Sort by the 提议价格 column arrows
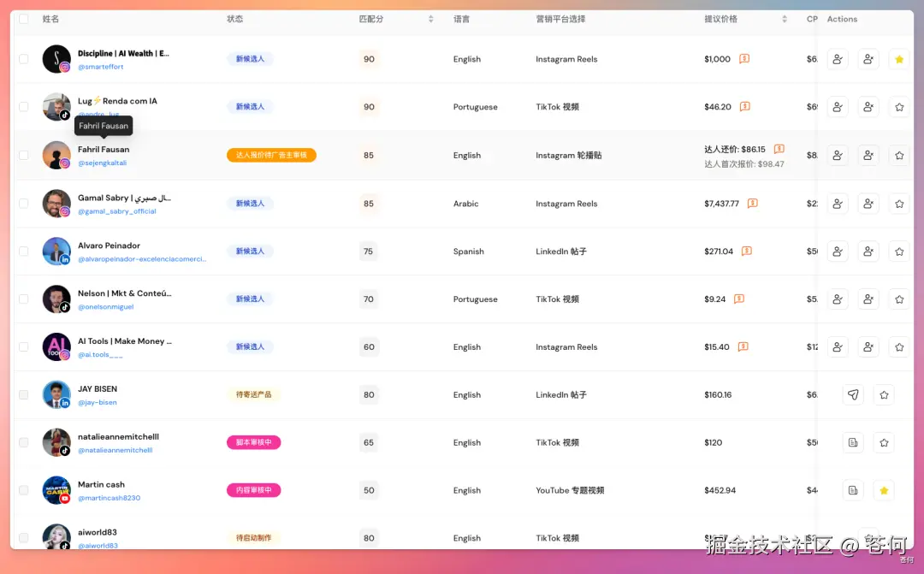The image size is (924, 574). 785,19
